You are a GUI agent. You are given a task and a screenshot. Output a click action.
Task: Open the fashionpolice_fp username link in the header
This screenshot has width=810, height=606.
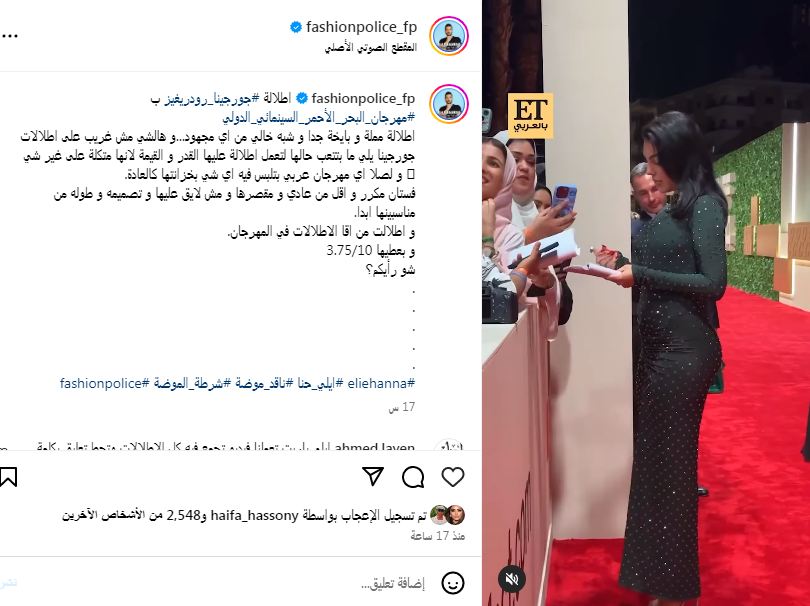pyautogui.click(x=361, y=27)
